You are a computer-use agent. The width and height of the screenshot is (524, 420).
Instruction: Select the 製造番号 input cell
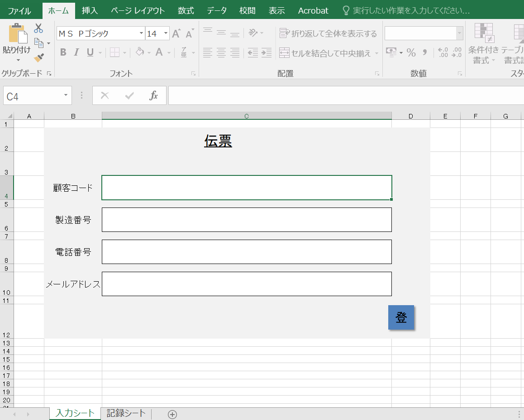247,220
